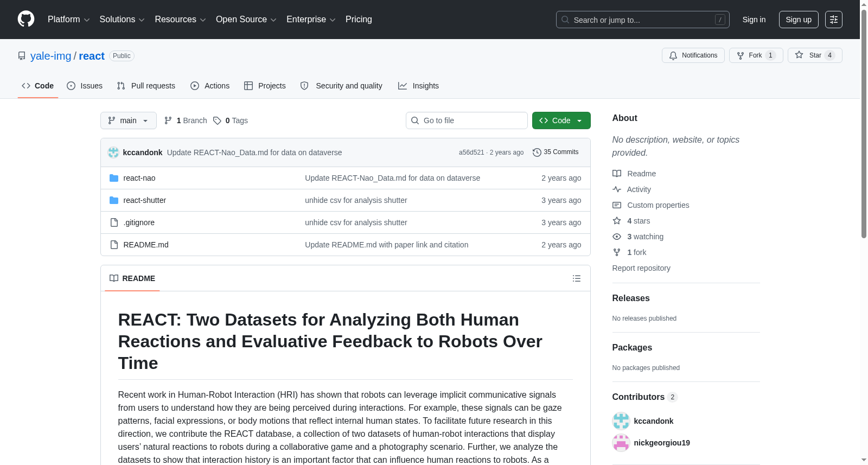Open the Releases heading link
This screenshot has width=868, height=465.
(631, 298)
